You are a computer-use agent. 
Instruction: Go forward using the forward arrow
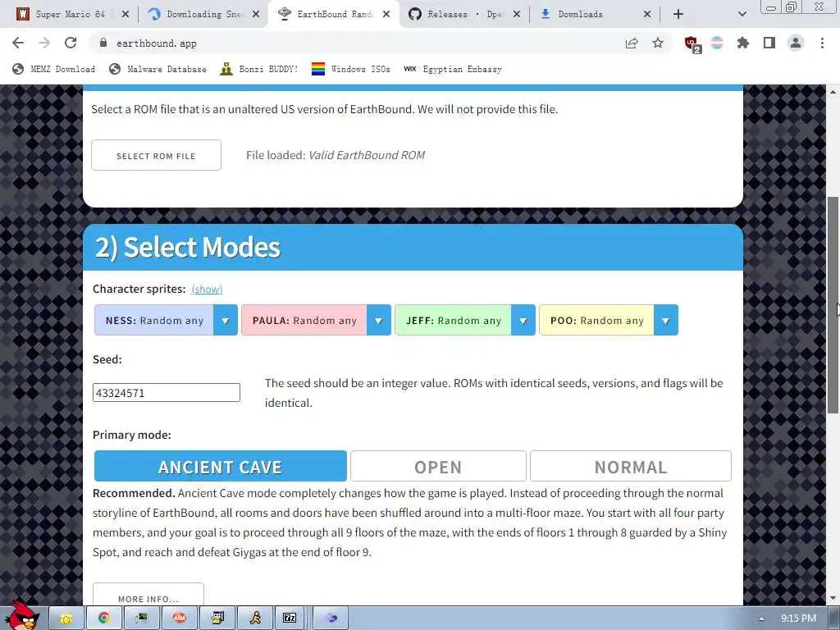coord(44,43)
